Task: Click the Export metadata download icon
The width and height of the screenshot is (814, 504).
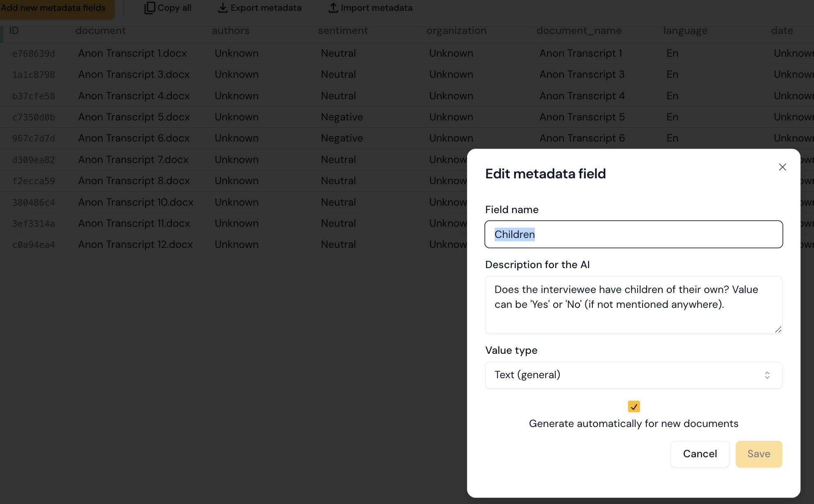Action: point(223,8)
